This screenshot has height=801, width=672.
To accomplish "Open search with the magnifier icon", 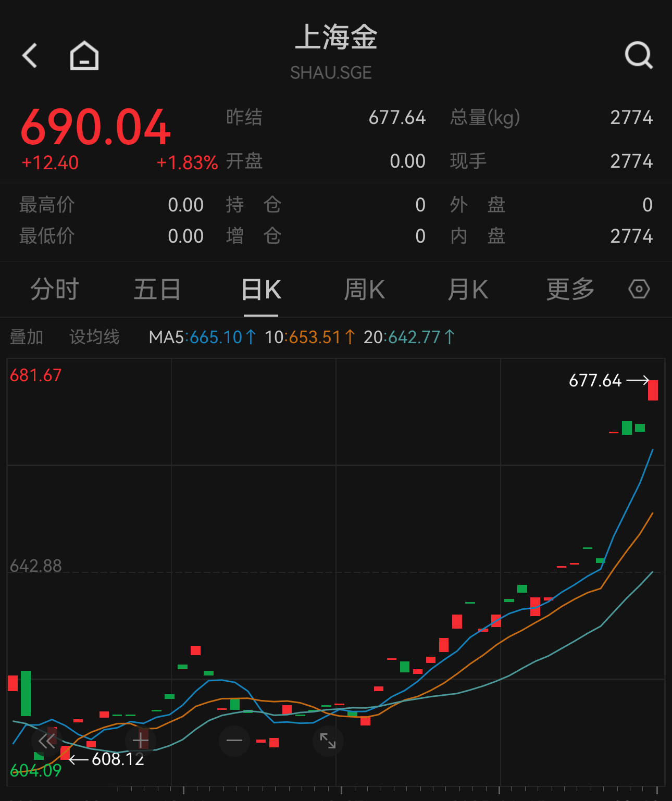I will (639, 55).
